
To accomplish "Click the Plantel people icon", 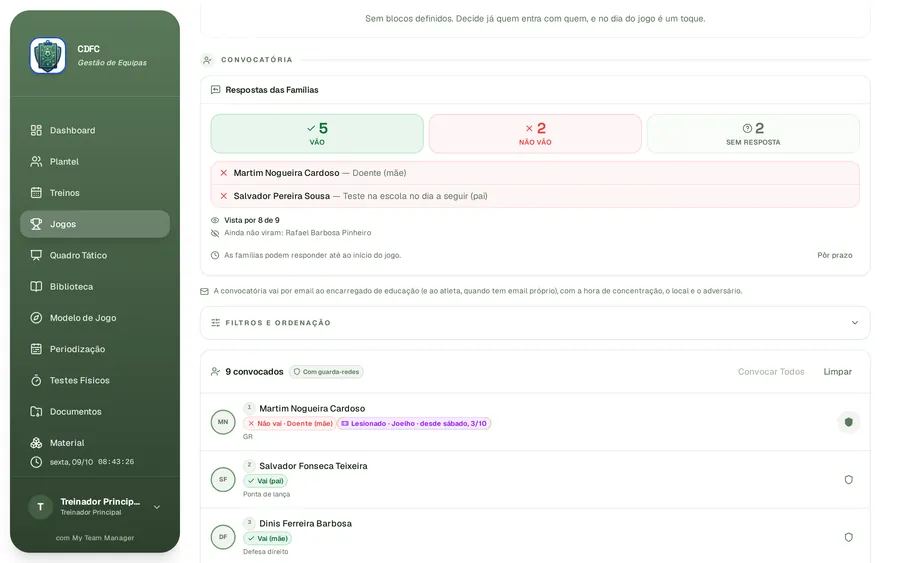I will [36, 161].
